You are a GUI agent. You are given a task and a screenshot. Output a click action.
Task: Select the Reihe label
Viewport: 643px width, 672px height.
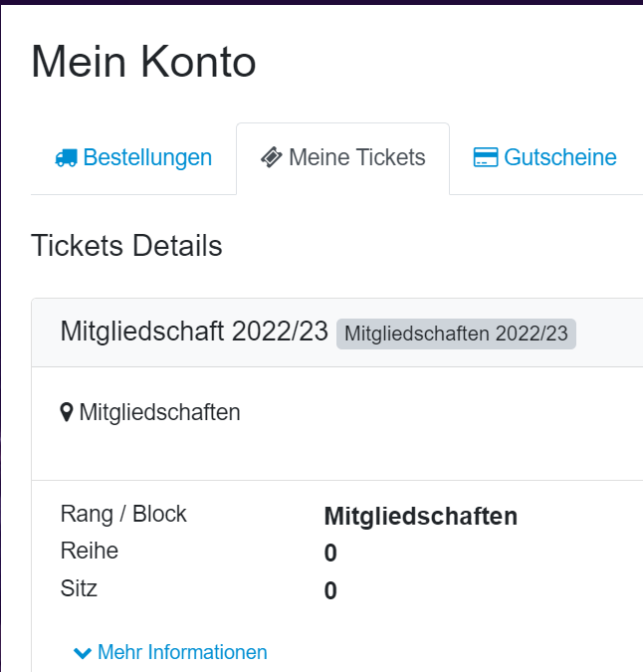point(90,551)
